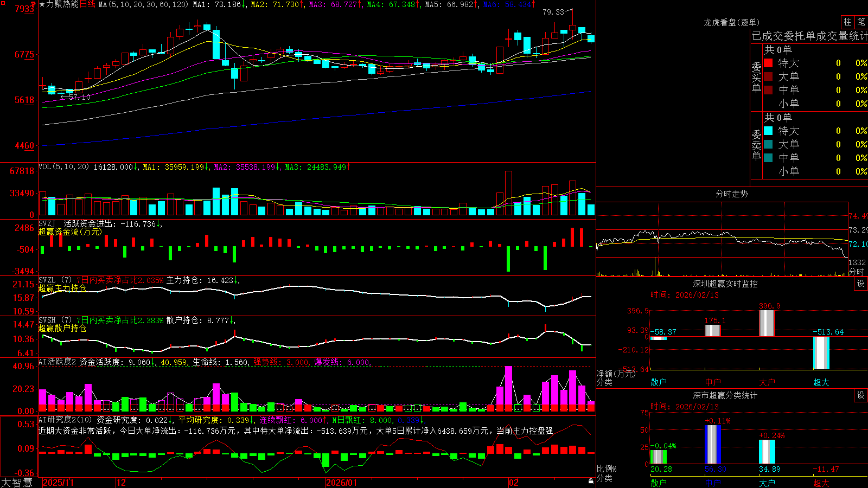The height and width of the screenshot is (488, 868).
Task: Click the 笔 tick-mode button
Action: tap(861, 22)
